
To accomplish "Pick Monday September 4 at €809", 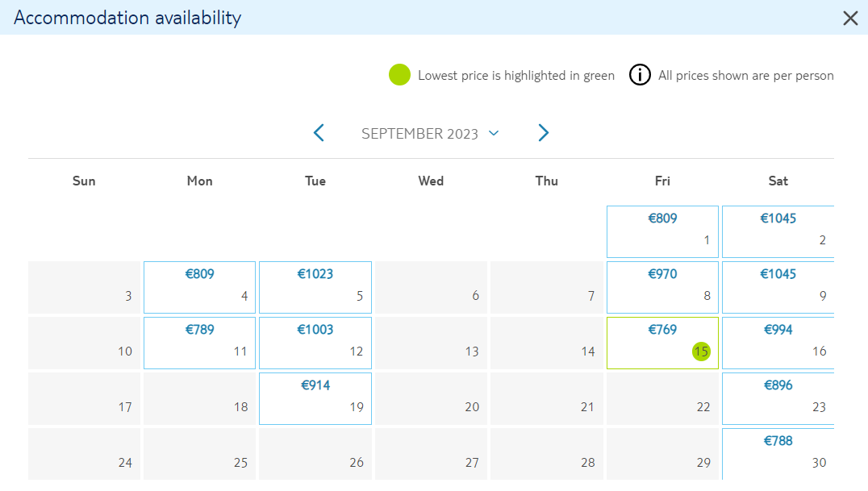I will point(199,287).
